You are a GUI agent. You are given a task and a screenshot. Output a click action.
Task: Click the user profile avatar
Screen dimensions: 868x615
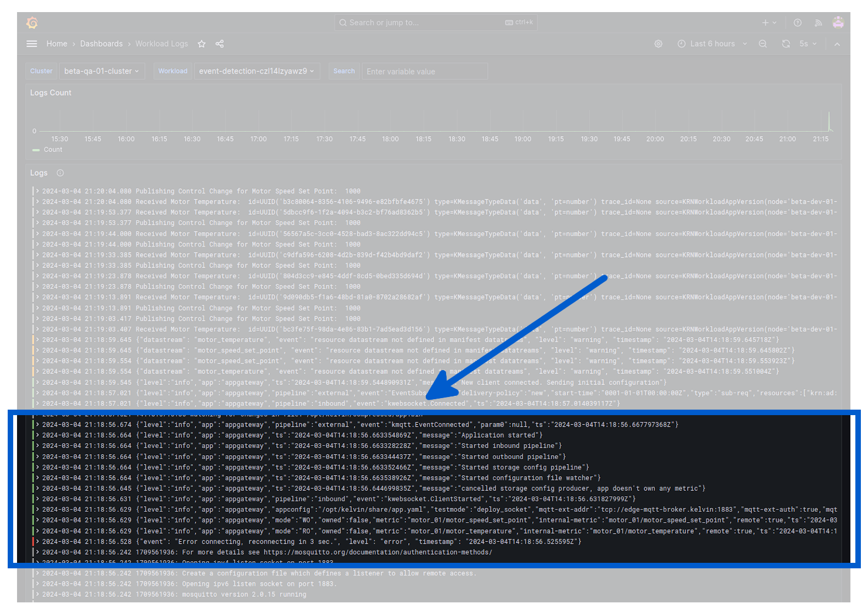838,23
